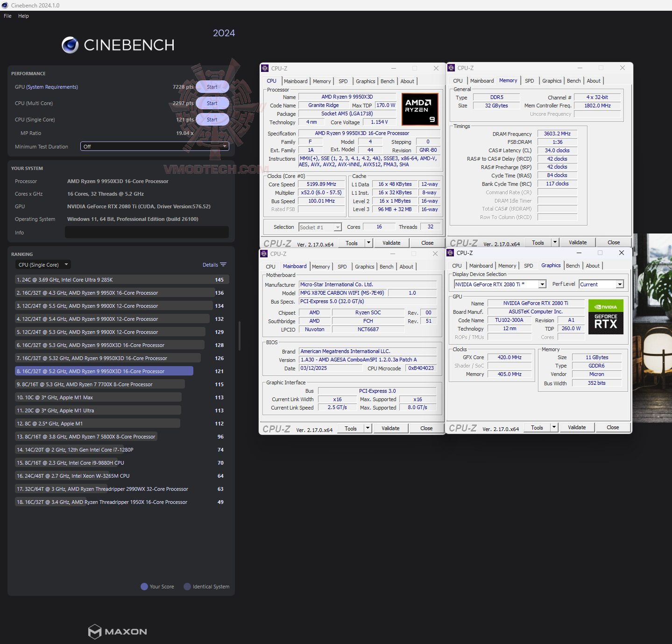Click the AMD Ryzen 9 logo in CPU-Z
672x644 pixels.
420,109
